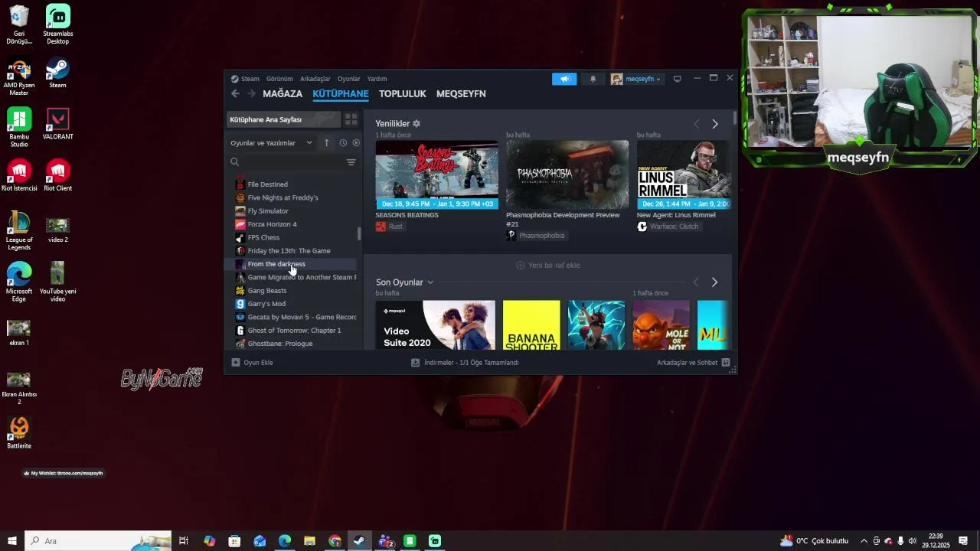Select Five Nights at Freddy's in list

(x=295, y=197)
